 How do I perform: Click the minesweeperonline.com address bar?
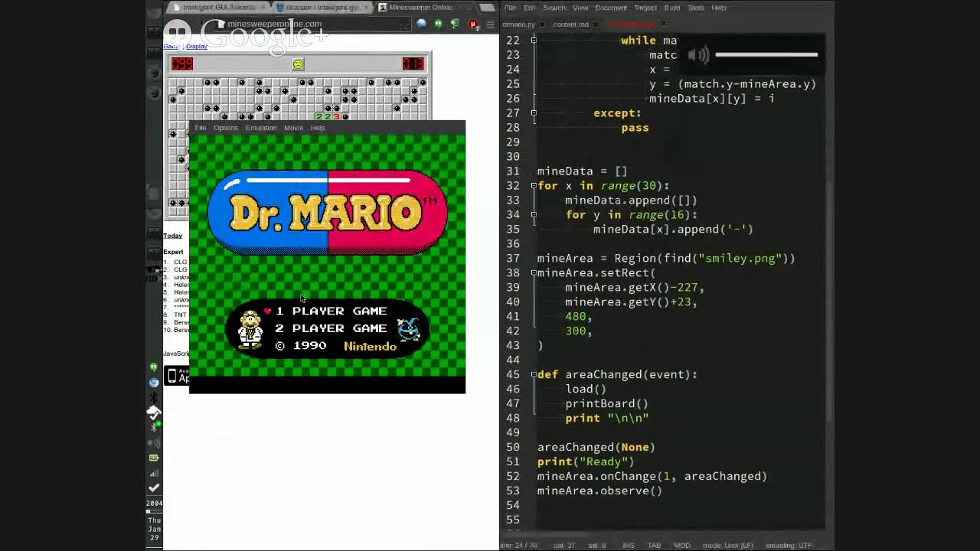coord(312,24)
